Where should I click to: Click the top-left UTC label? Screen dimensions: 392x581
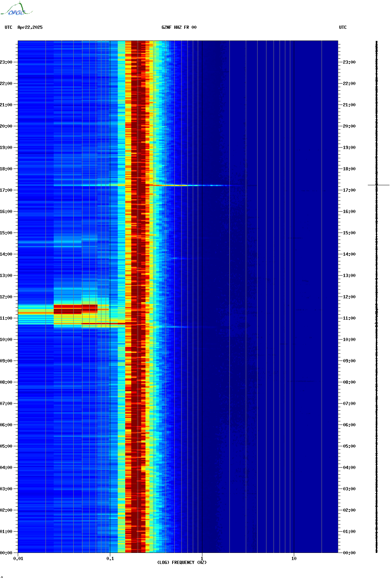click(9, 27)
